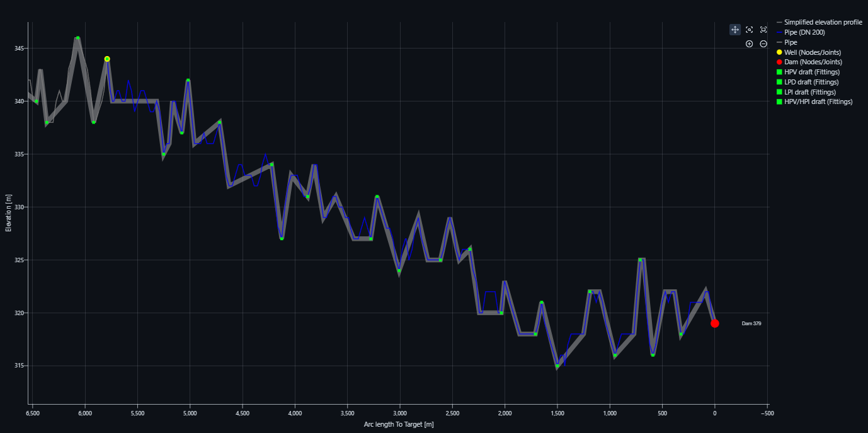
Task: Activate the Pan tool in the modebar
Action: click(735, 30)
